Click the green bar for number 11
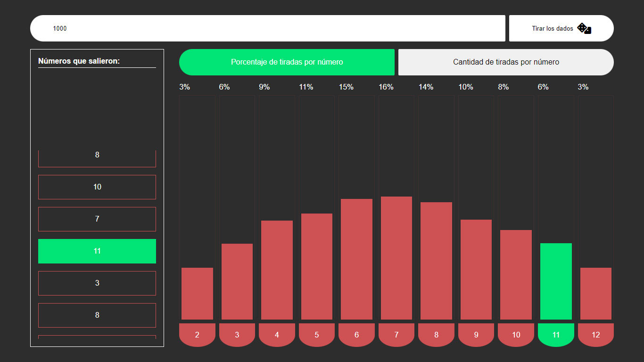Screen dimensions: 644x362 (x=556, y=281)
